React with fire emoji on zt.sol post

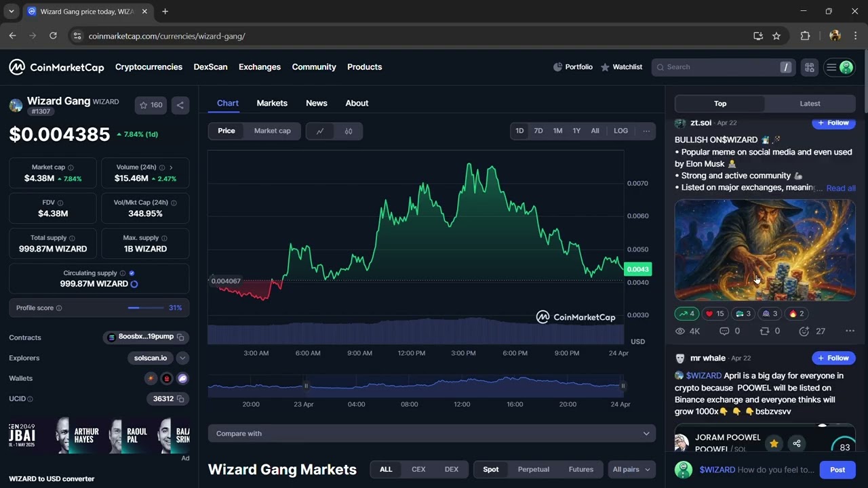click(x=797, y=313)
